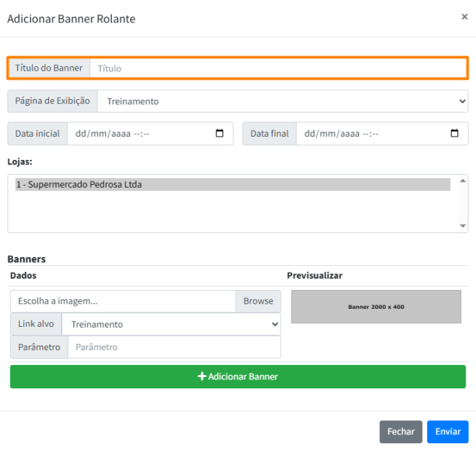Click the Título do Banner input field
Screen dimensions: 476x450
278,68
